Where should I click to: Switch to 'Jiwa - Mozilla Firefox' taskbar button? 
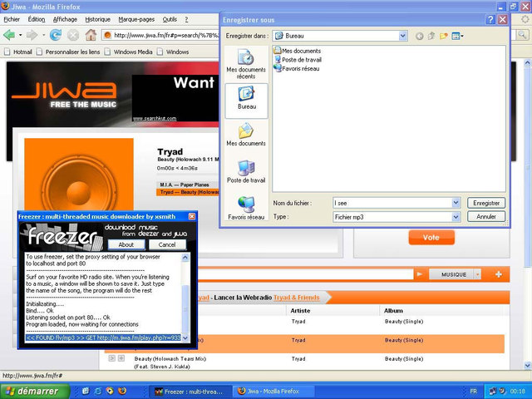(x=273, y=392)
